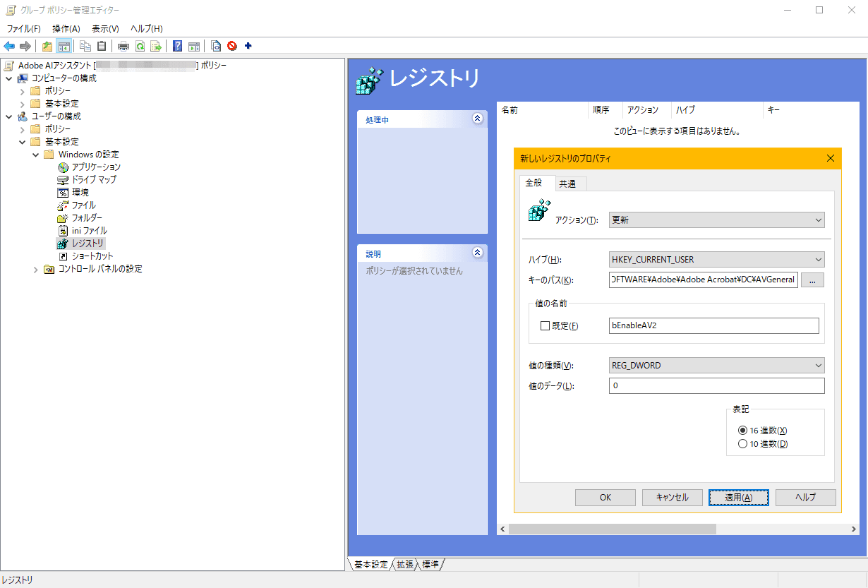
Task: Open the 値の種類 dropdown
Action: tap(717, 366)
